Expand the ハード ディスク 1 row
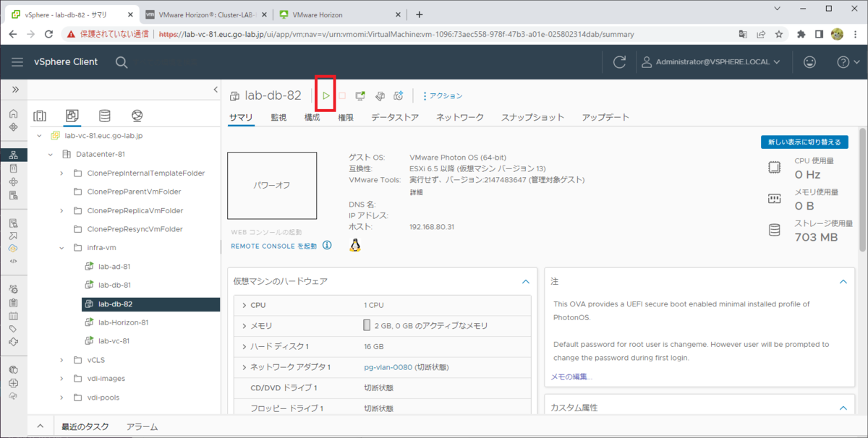 tap(245, 346)
